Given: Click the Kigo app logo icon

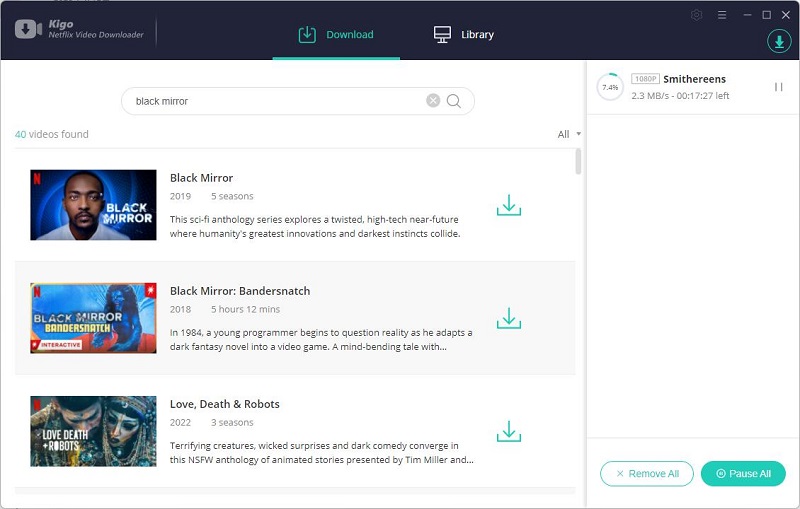Looking at the screenshot, I should [28, 29].
